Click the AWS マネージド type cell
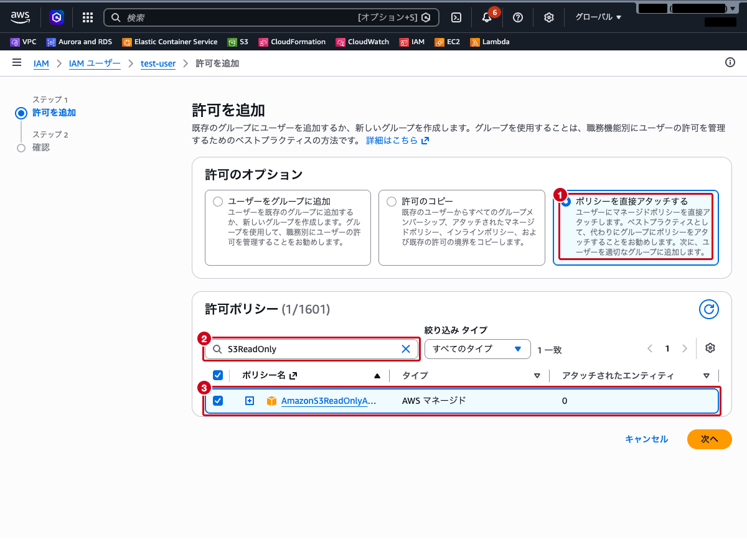The width and height of the screenshot is (747, 560). [434, 401]
